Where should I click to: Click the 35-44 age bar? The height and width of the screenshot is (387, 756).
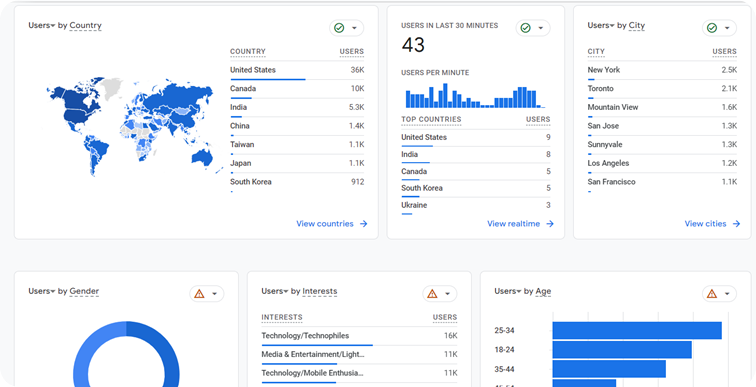(609, 369)
